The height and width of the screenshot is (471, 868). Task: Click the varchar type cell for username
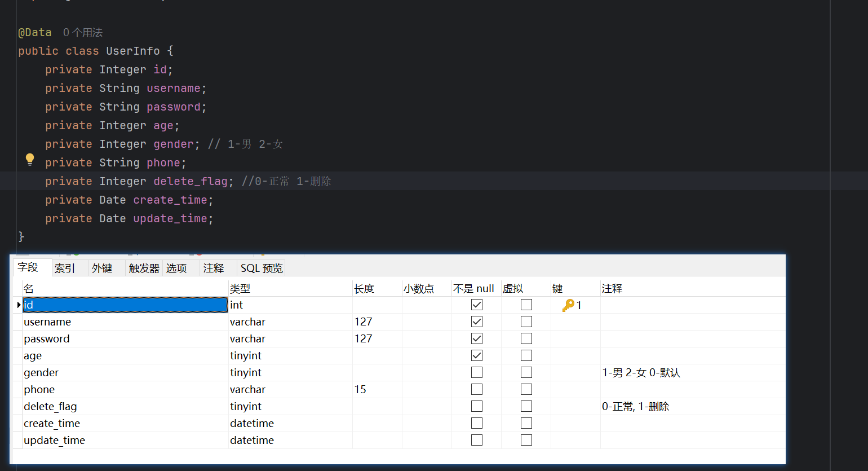point(290,322)
